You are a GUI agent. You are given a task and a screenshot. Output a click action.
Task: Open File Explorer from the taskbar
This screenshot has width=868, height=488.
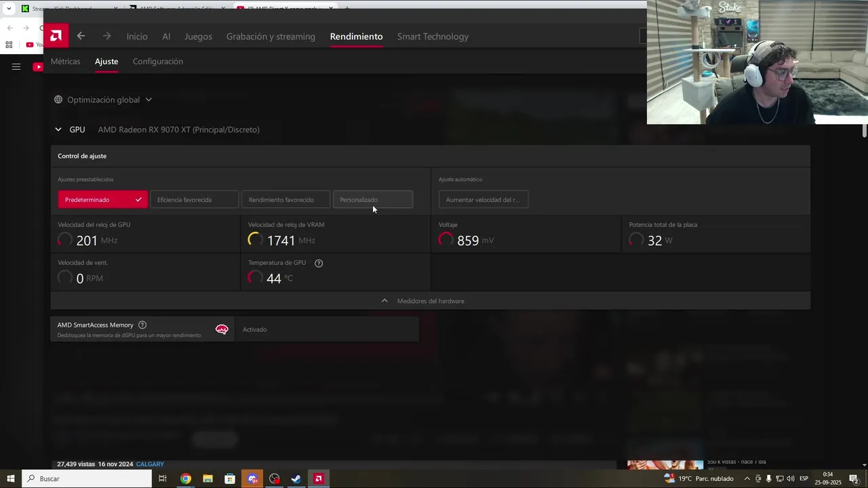[208, 479]
